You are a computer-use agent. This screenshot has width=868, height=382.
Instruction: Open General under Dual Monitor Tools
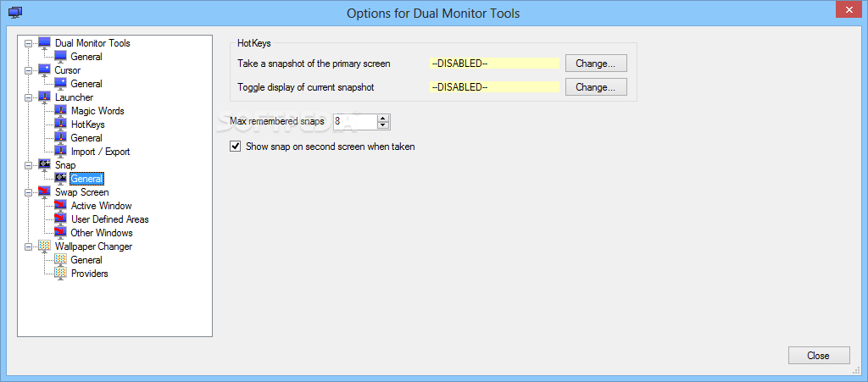(86, 57)
